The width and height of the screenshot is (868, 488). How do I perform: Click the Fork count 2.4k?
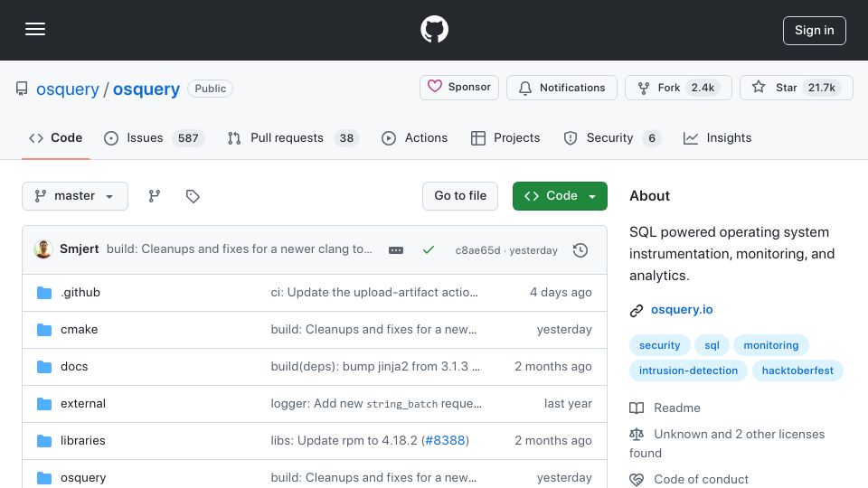pyautogui.click(x=703, y=88)
